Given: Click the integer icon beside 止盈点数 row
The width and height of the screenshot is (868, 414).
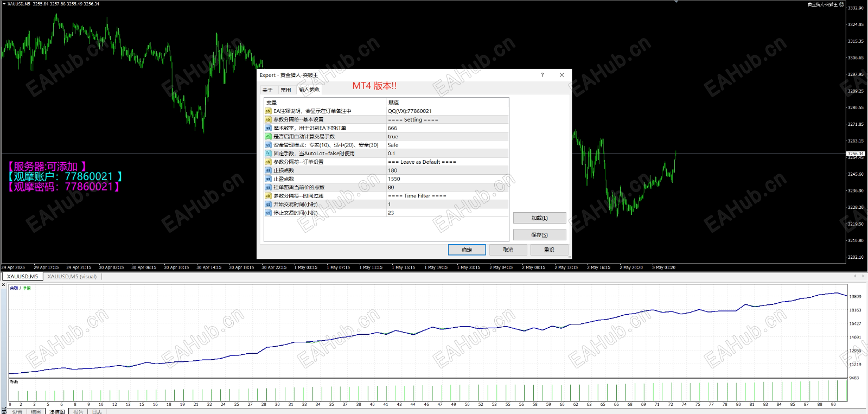Looking at the screenshot, I should pyautogui.click(x=268, y=179).
